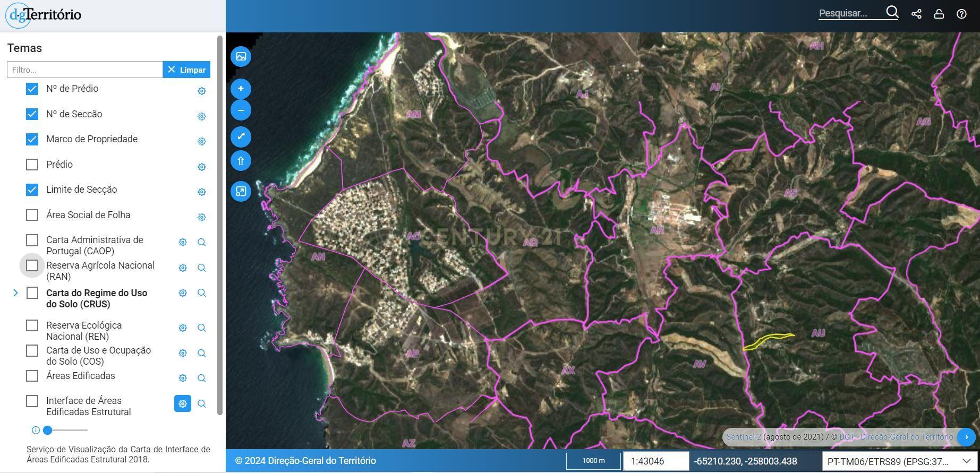Click the Filtro text input field
Viewport: 980px width, 473px height.
coord(84,70)
